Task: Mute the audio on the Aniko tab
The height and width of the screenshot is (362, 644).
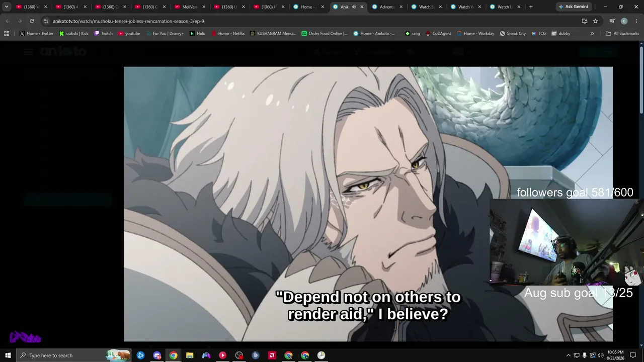Action: 354,7
